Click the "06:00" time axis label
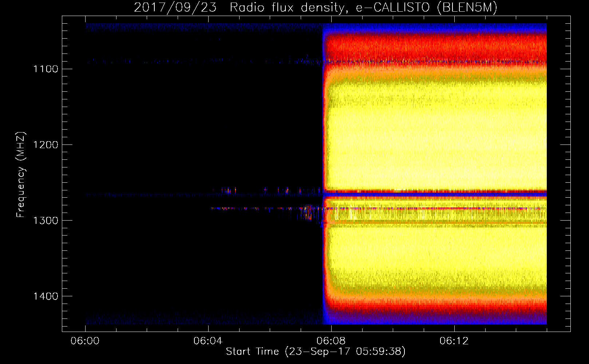The width and height of the screenshot is (589, 364). point(85,341)
